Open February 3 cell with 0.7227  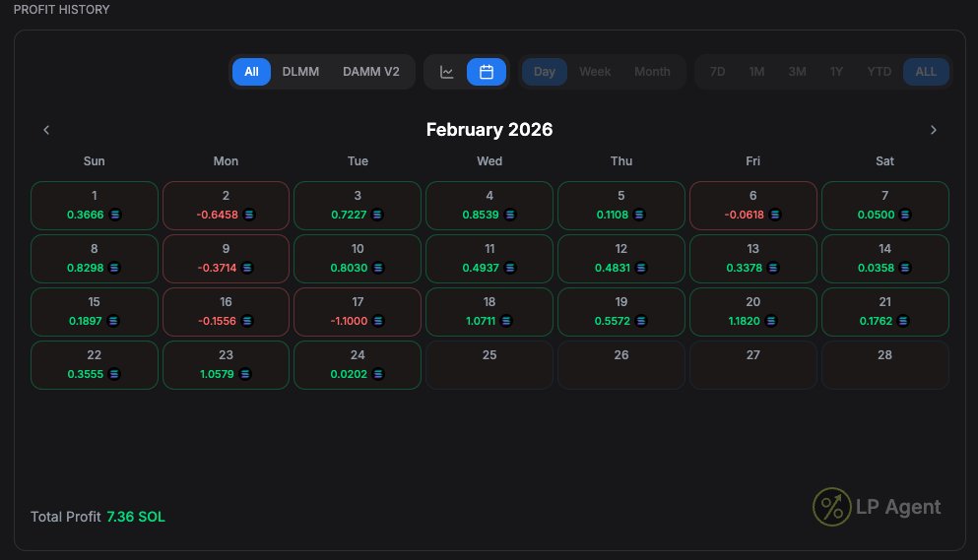358,206
